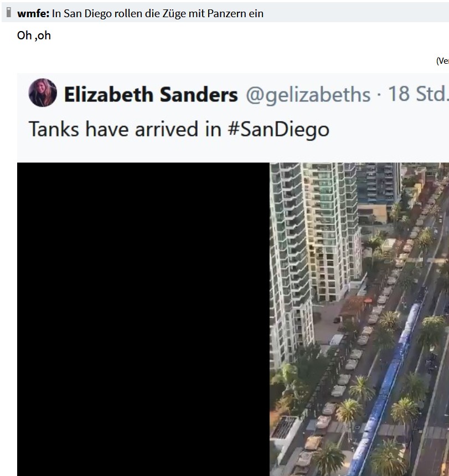
Task: Play the embedded San Diego street video
Action: click(233, 319)
